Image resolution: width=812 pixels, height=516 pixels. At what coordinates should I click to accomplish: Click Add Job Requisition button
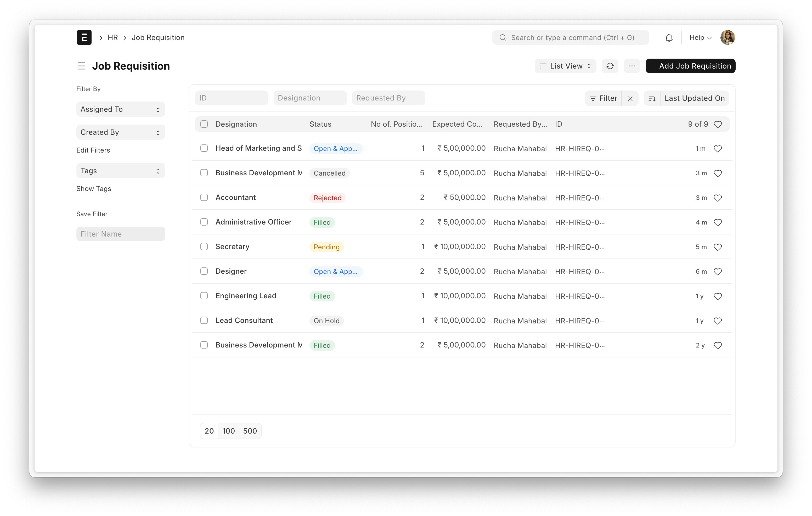pyautogui.click(x=690, y=66)
